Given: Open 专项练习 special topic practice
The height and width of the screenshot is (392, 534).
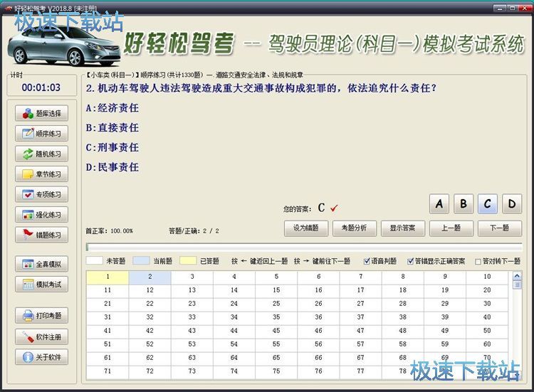Looking at the screenshot, I should tap(41, 194).
